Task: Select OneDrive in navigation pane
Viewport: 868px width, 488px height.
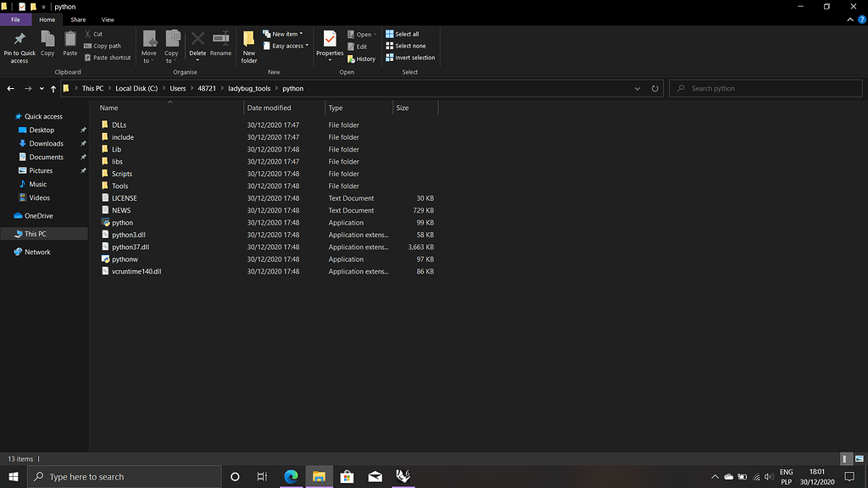Action: pyautogui.click(x=38, y=216)
